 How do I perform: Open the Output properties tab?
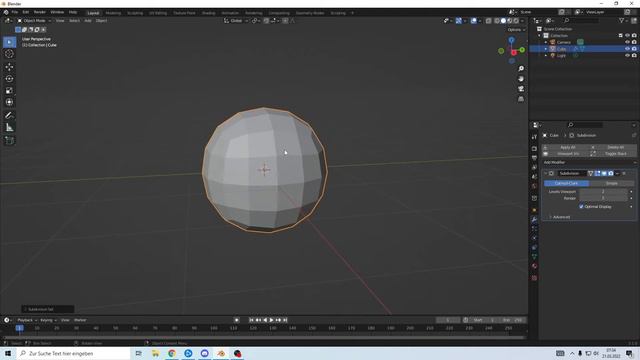(534, 158)
